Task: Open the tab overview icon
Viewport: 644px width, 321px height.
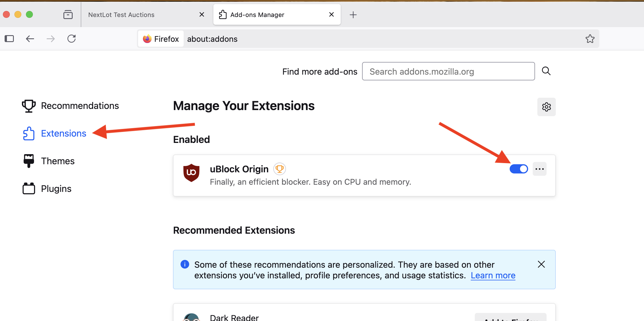Action: (x=68, y=15)
